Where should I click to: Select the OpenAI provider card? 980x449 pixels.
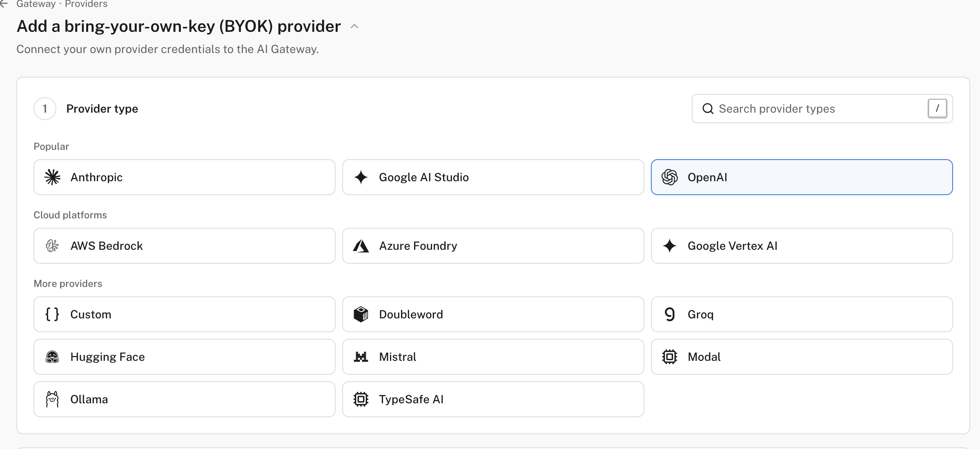(x=802, y=177)
